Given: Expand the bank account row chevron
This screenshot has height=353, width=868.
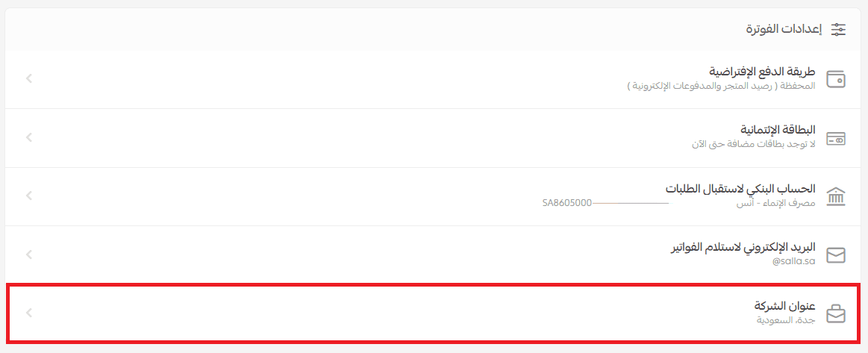Looking at the screenshot, I should pos(28,196).
